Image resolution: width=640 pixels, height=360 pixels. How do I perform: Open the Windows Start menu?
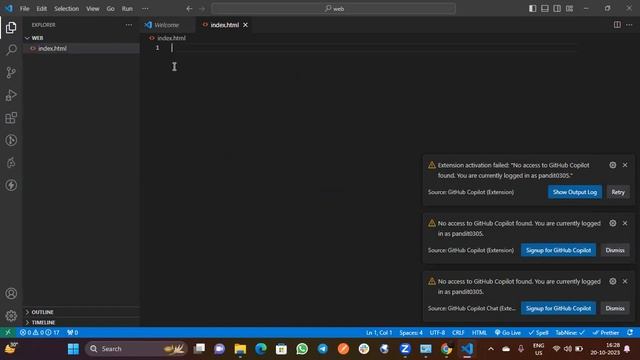(x=73, y=349)
